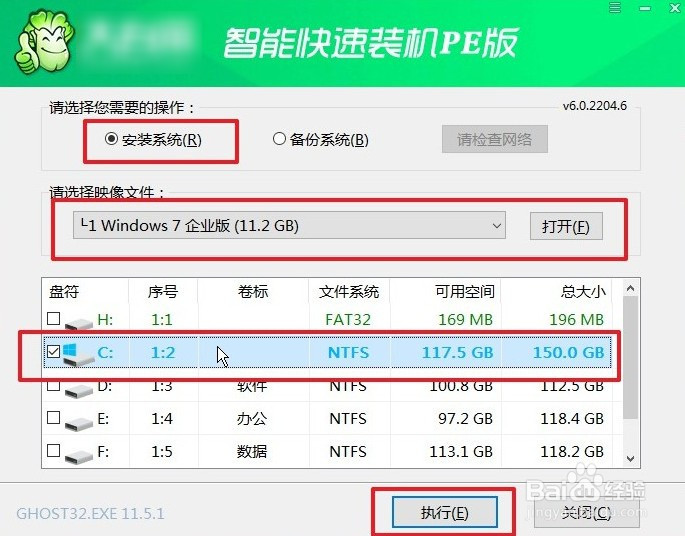685x536 pixels.
Task: Click the F: drive disk icon
Action: coord(79,456)
